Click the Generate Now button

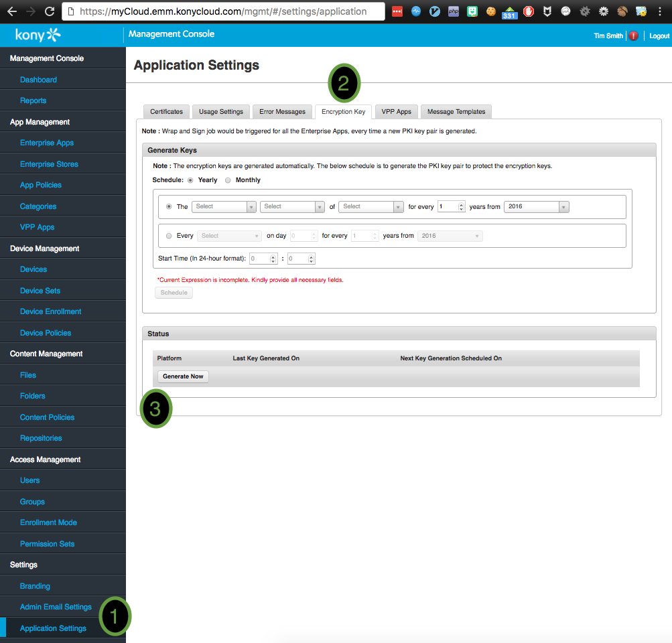(x=183, y=376)
